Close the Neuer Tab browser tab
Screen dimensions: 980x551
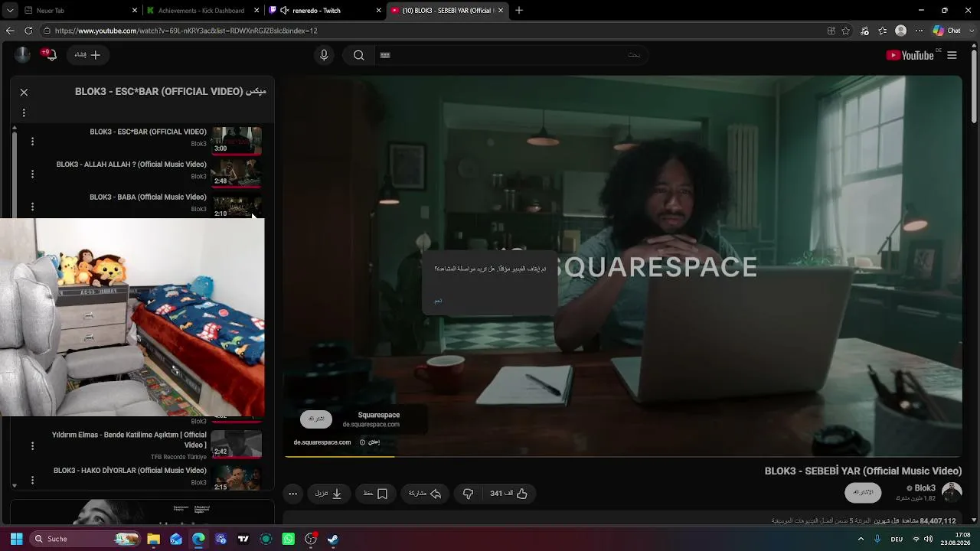pos(135,11)
